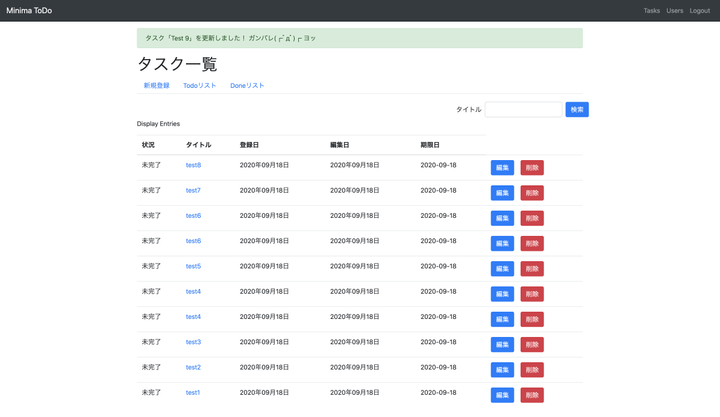Open the test3 task link
The width and height of the screenshot is (720, 417).
coord(193,342)
